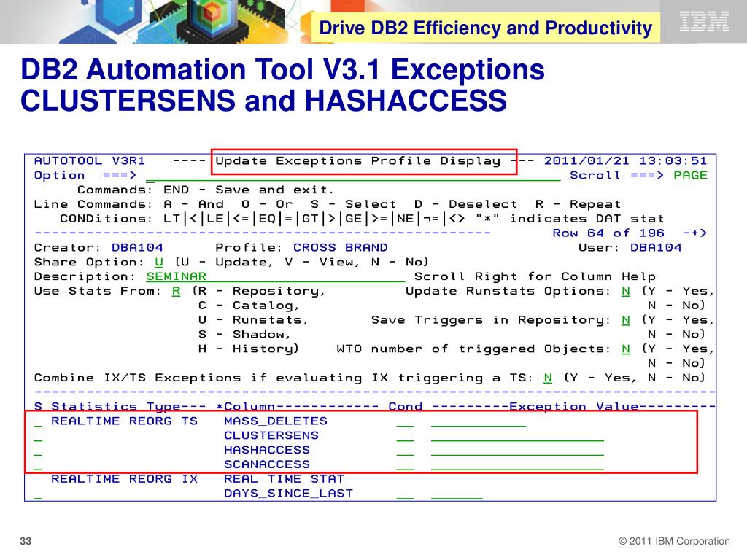The height and width of the screenshot is (560, 747).
Task: Click select field for HASHACCESS row
Action: coord(38,450)
